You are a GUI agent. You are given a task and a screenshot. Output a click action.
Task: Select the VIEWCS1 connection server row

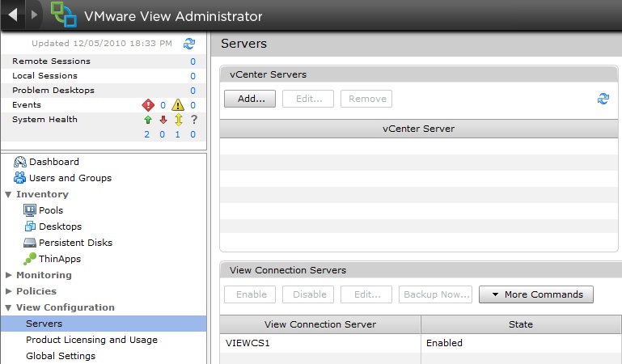(421, 343)
